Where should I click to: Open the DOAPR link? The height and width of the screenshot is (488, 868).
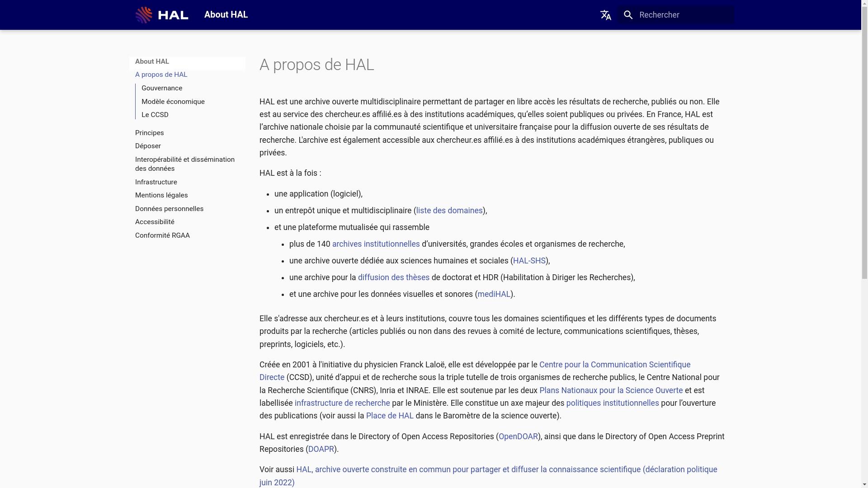point(321,449)
